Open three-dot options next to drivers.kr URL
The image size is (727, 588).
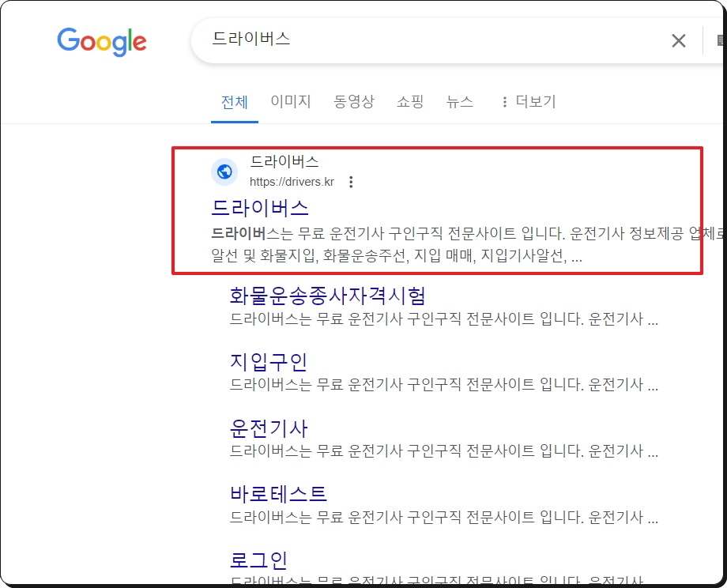click(351, 182)
